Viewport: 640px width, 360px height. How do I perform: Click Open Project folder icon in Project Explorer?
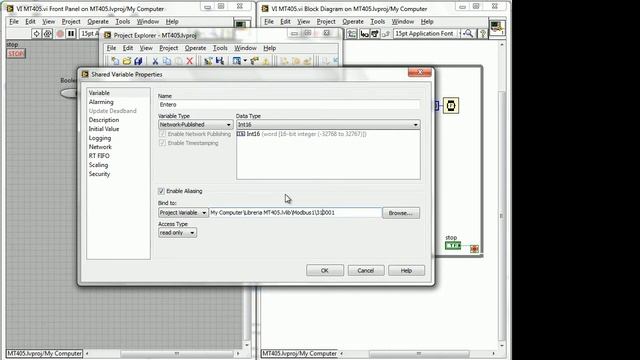127,61
